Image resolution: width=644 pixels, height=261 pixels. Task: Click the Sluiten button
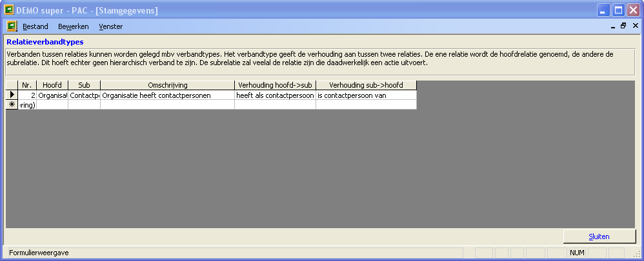[x=599, y=237]
